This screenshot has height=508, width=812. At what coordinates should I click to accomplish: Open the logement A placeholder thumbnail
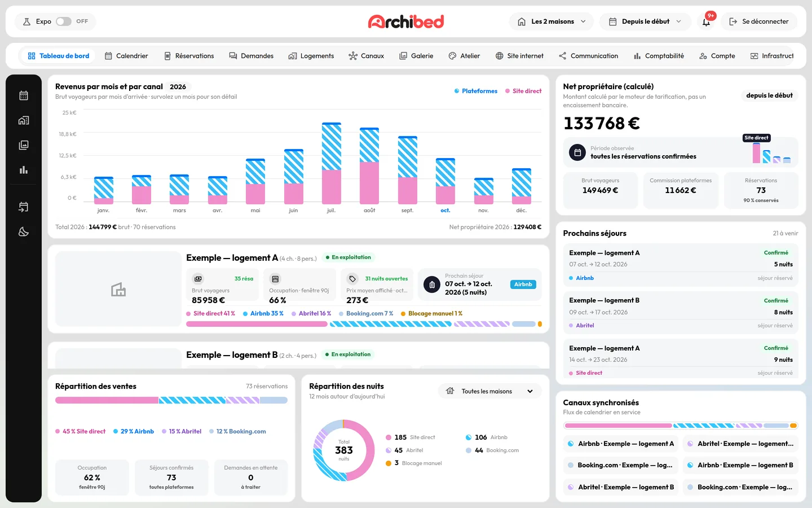118,289
